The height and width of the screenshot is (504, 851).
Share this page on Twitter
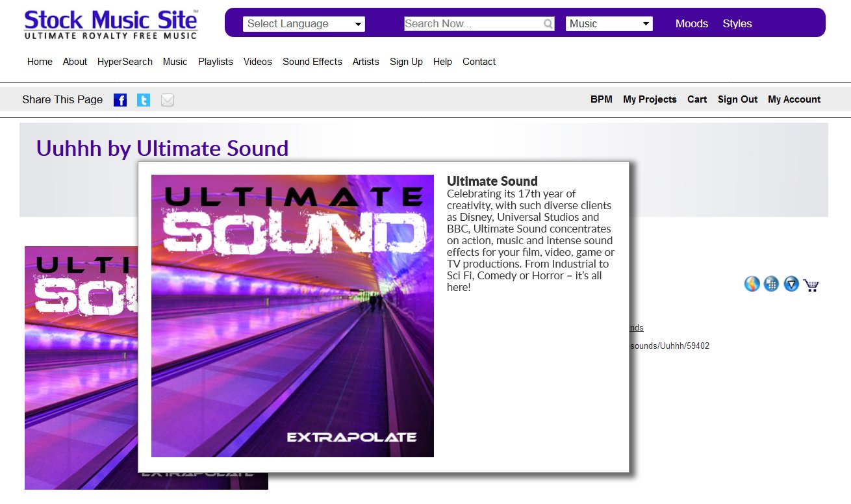tap(144, 100)
